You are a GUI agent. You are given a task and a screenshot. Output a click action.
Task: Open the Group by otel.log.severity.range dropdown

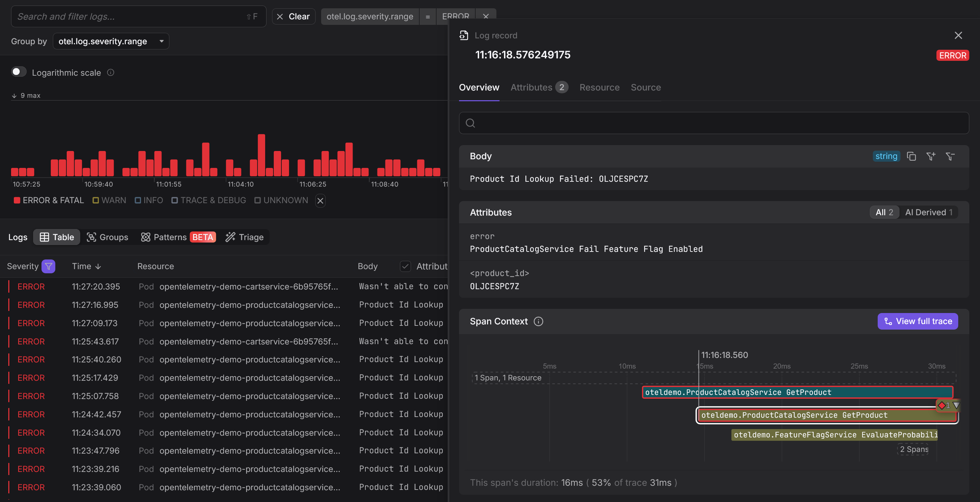point(111,41)
